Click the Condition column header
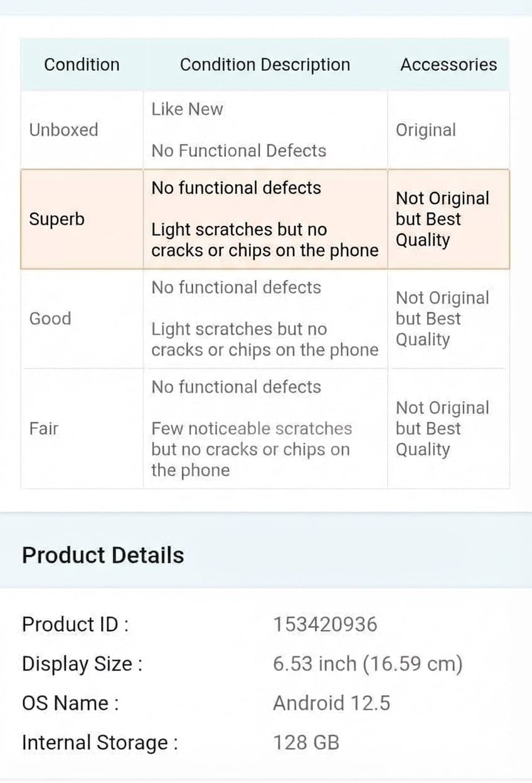The width and height of the screenshot is (532, 783). pyautogui.click(x=82, y=65)
